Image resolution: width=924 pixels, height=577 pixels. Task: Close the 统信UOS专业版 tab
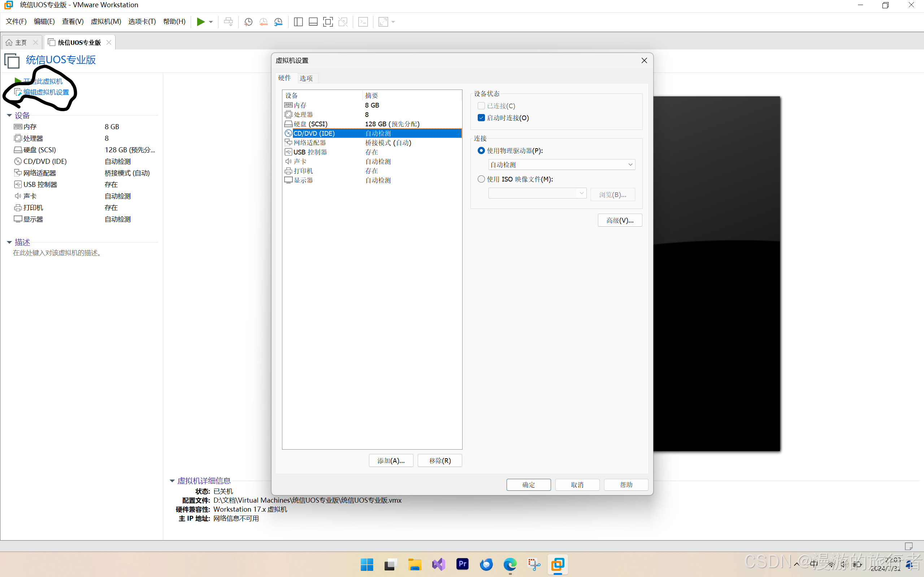(x=109, y=42)
